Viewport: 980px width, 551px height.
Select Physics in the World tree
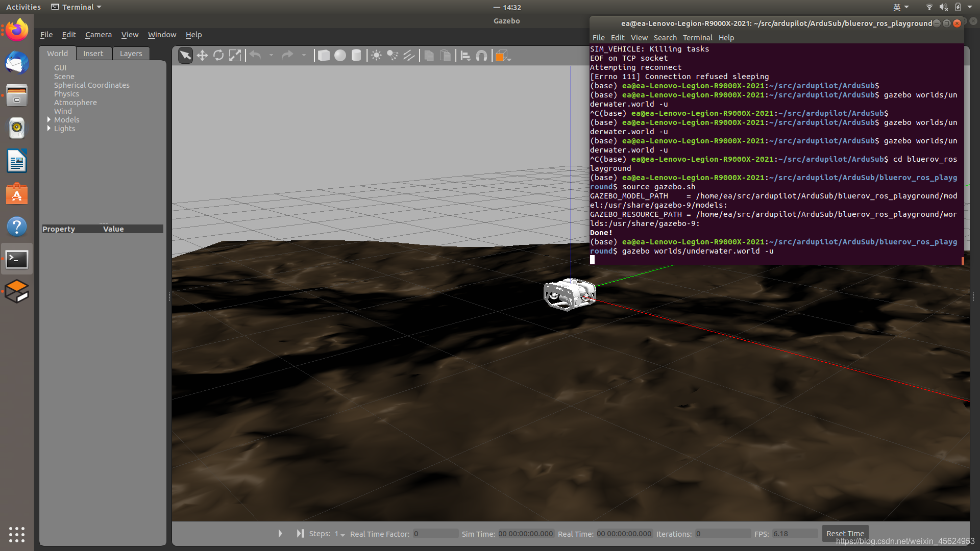[66, 94]
